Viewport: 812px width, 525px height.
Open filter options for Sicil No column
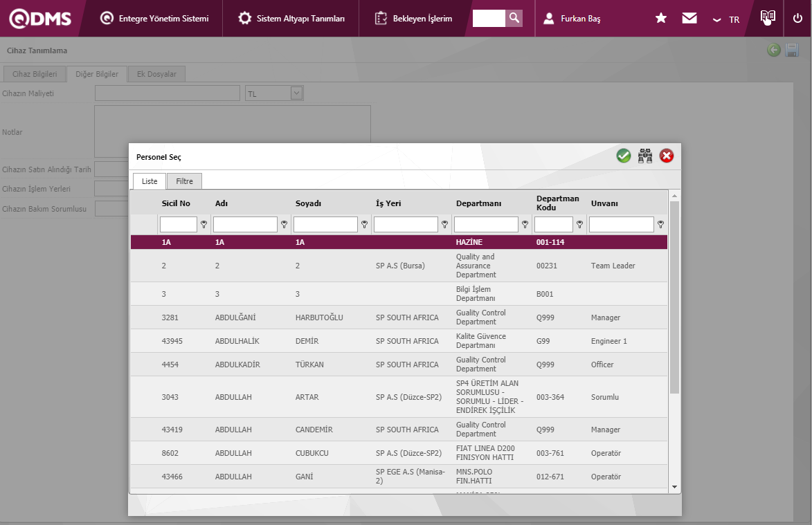coord(204,225)
